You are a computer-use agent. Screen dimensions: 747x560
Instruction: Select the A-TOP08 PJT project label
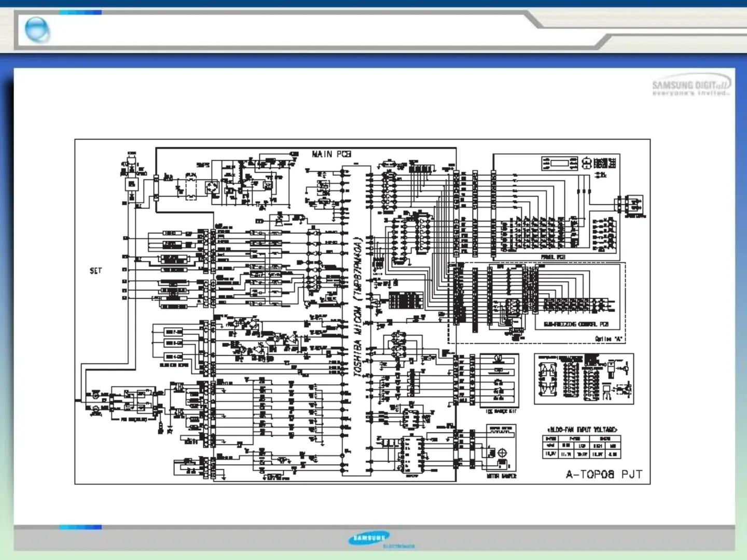tap(604, 474)
